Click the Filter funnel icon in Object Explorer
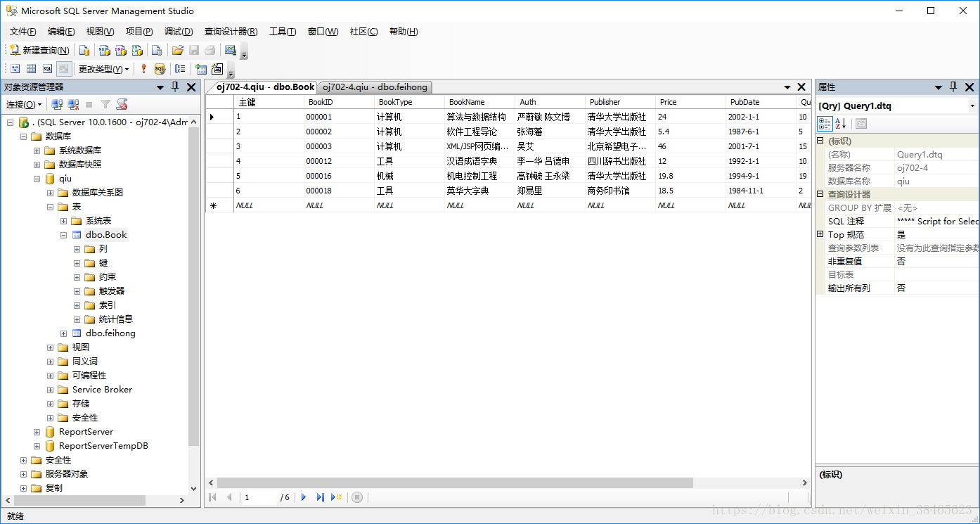Image resolution: width=980 pixels, height=524 pixels. 105,104
